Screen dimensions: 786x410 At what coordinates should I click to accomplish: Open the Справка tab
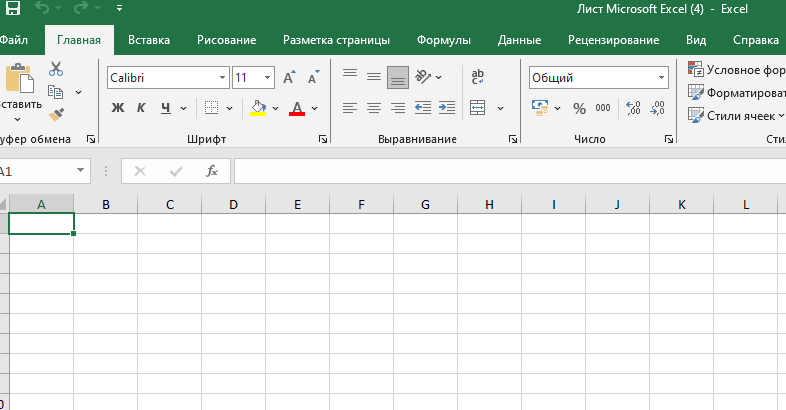(x=756, y=40)
